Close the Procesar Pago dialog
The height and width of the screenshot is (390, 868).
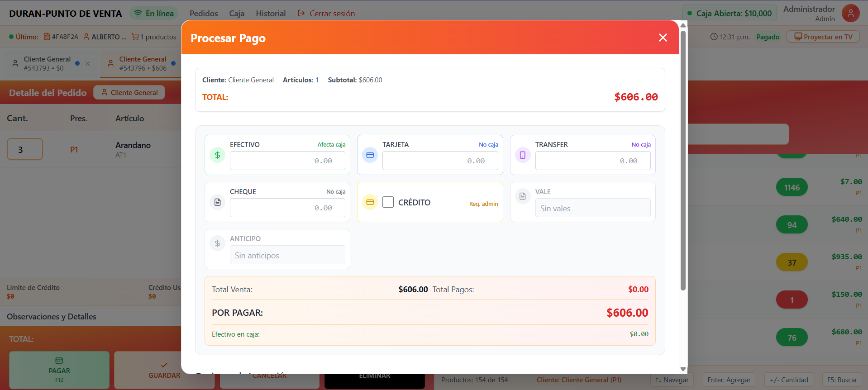[x=663, y=38]
